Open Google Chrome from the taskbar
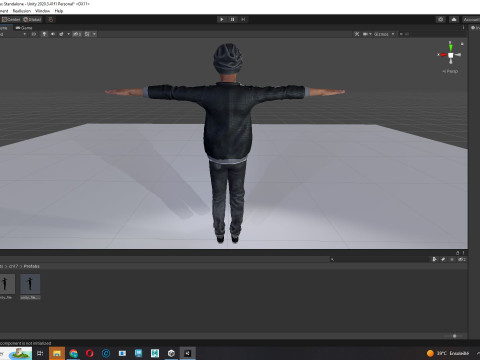Image resolution: width=480 pixels, height=360 pixels. click(x=73, y=353)
